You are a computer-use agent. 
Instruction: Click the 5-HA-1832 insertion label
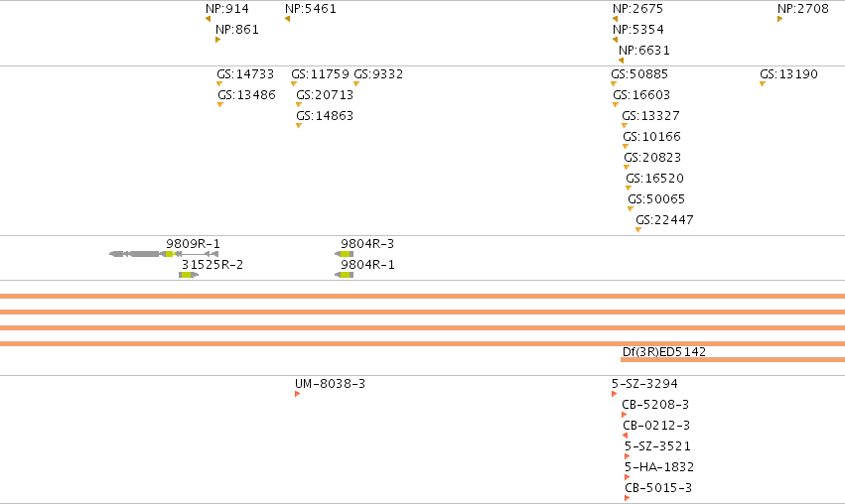pos(659,467)
